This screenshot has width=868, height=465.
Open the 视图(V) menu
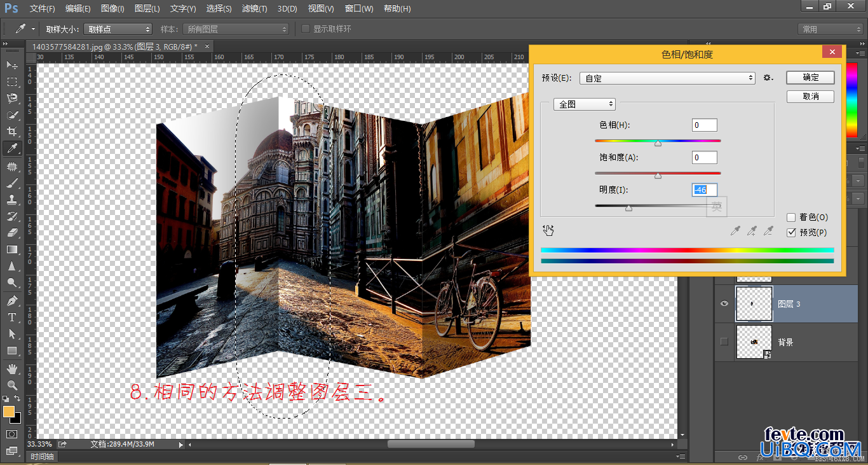tap(320, 9)
